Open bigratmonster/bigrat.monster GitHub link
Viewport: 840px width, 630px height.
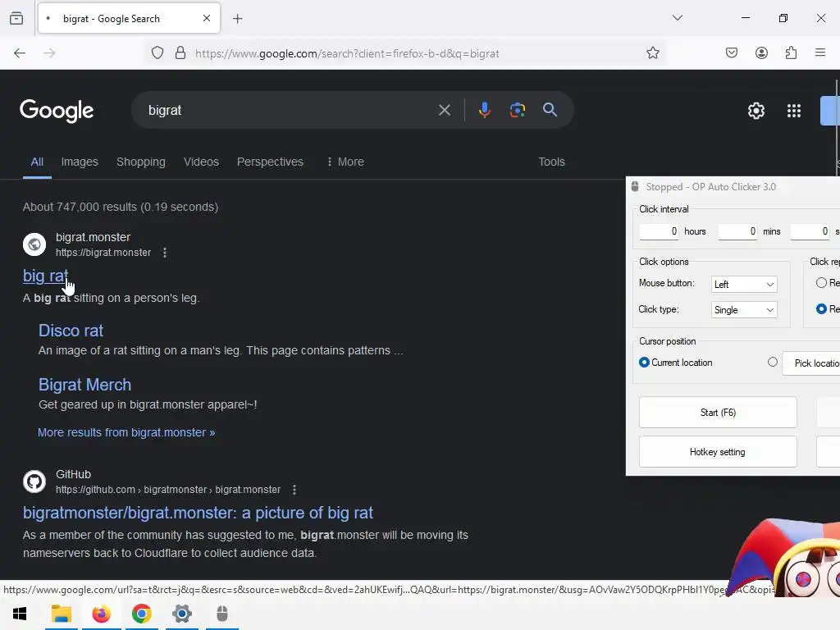pos(199,513)
